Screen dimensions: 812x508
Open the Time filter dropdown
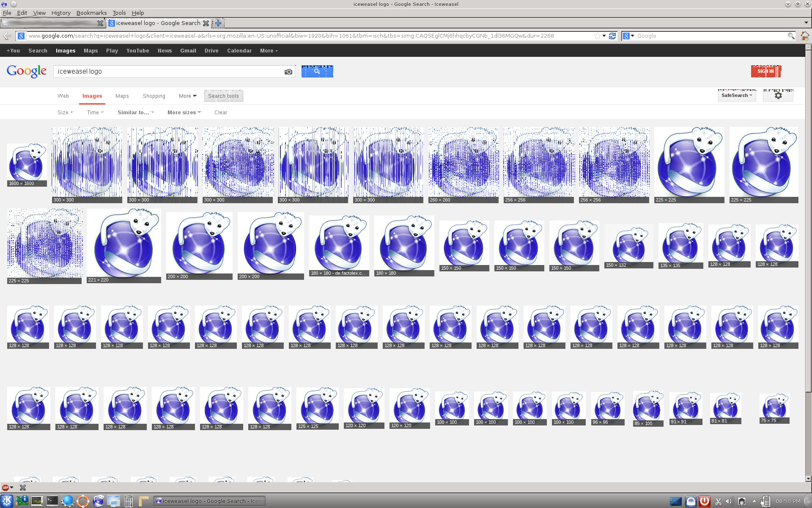coord(95,113)
